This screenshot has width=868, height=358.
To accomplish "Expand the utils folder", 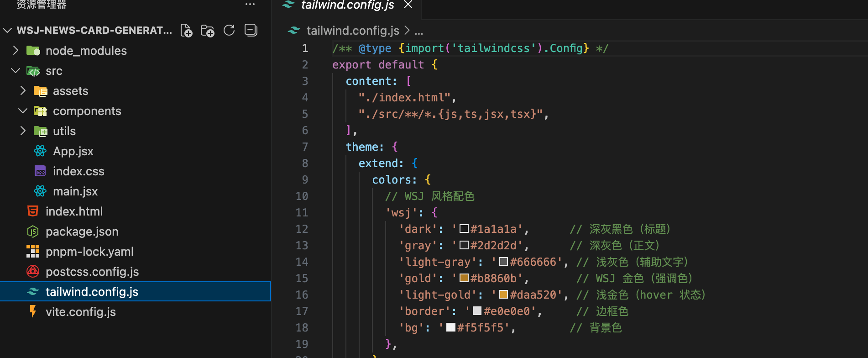I will click(x=23, y=131).
